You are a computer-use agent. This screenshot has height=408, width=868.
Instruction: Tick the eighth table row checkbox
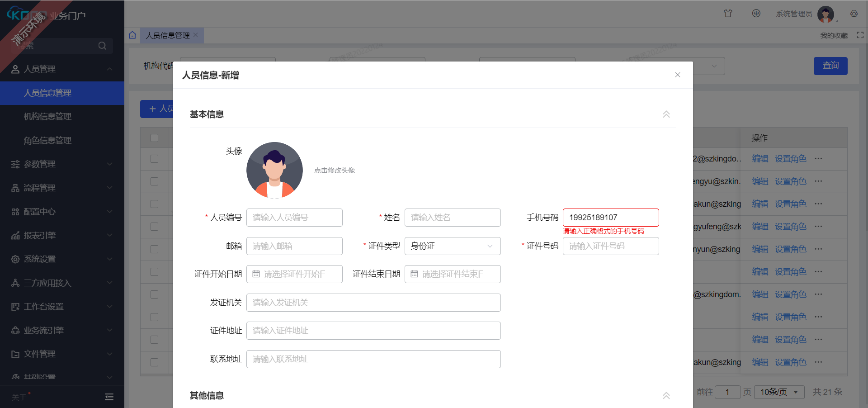pos(154,317)
